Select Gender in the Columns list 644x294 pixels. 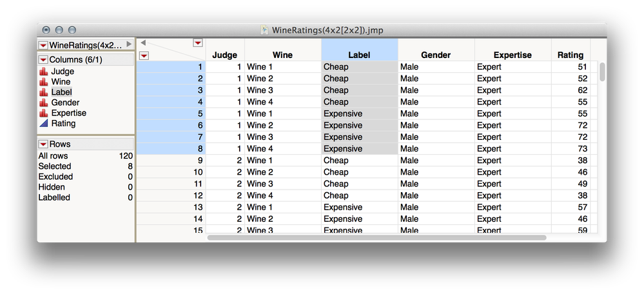point(65,103)
